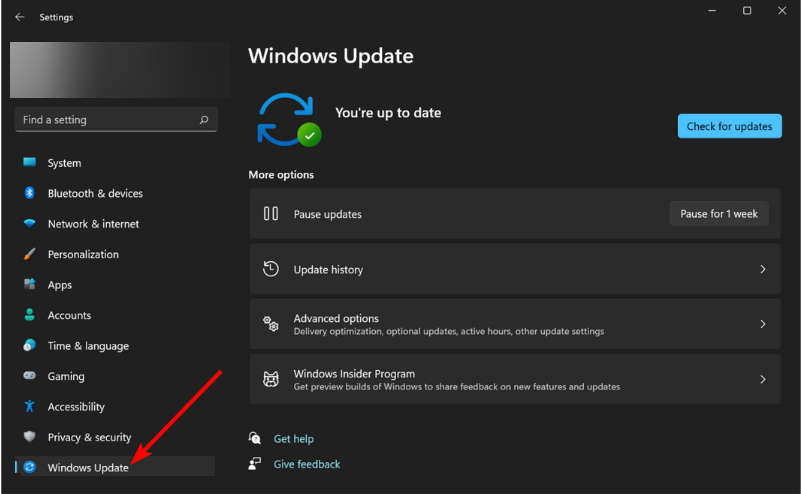Click the Personalization paintbrush icon

30,254
